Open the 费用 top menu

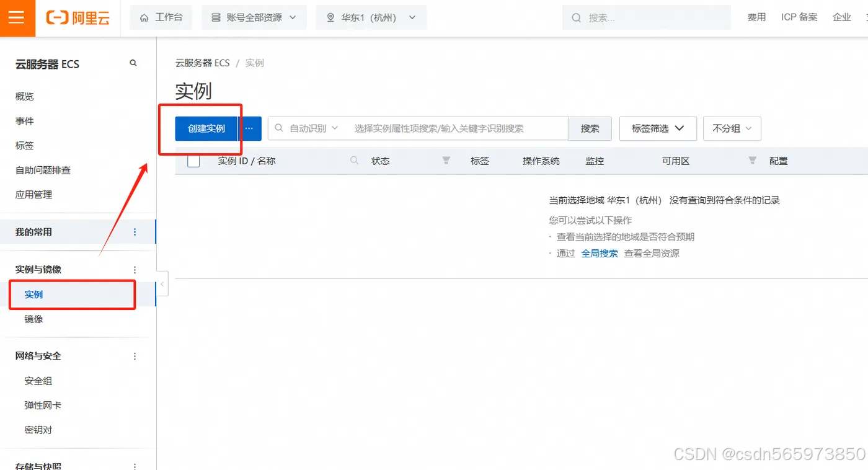(x=756, y=17)
